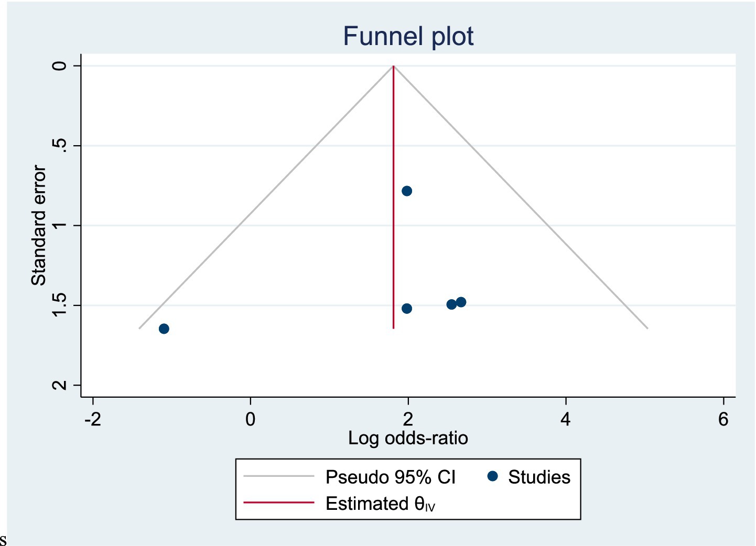Click the x-axis tick label -2
Viewport: 756px width, 546px height.
click(x=93, y=419)
